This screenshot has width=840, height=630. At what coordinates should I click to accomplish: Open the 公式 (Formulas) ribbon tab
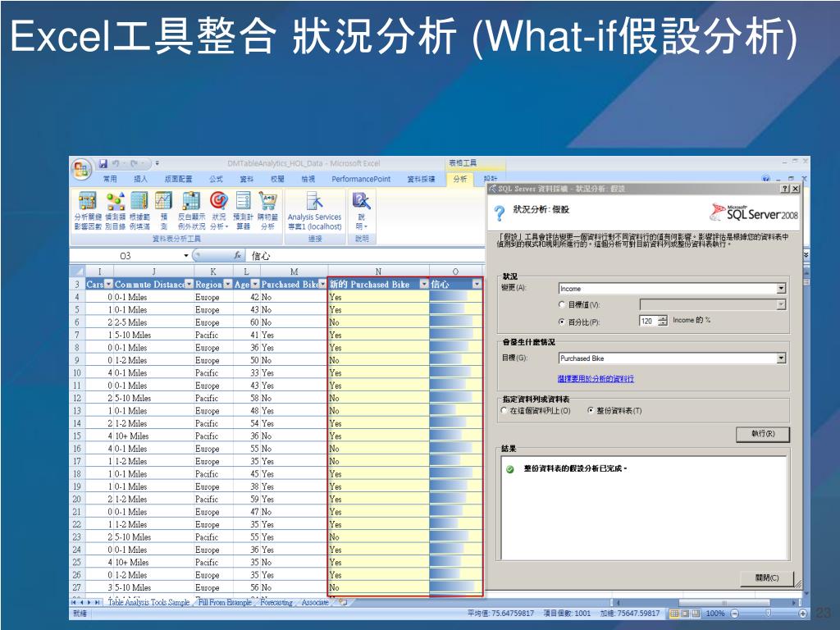217,179
